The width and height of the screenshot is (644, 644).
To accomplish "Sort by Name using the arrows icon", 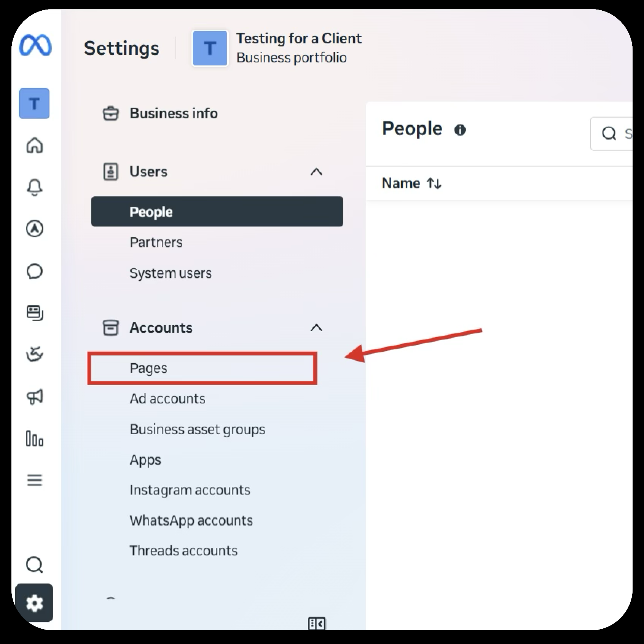I will pyautogui.click(x=434, y=183).
